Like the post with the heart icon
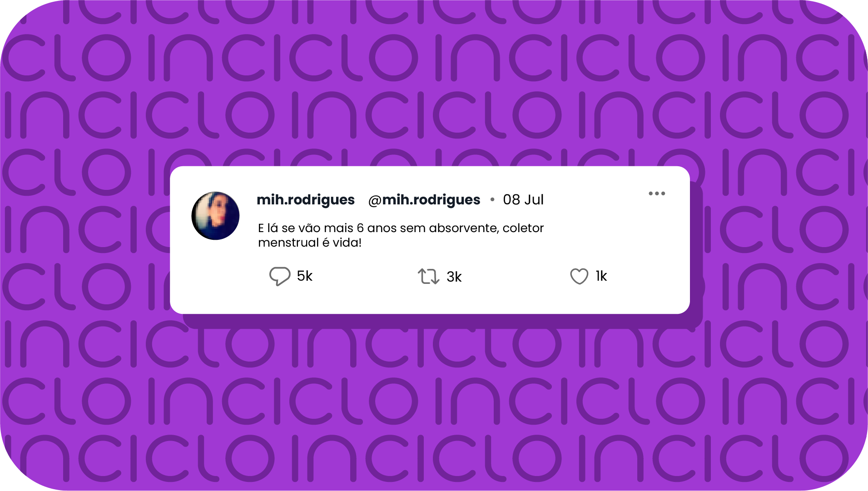The height and width of the screenshot is (491, 868). 579,276
